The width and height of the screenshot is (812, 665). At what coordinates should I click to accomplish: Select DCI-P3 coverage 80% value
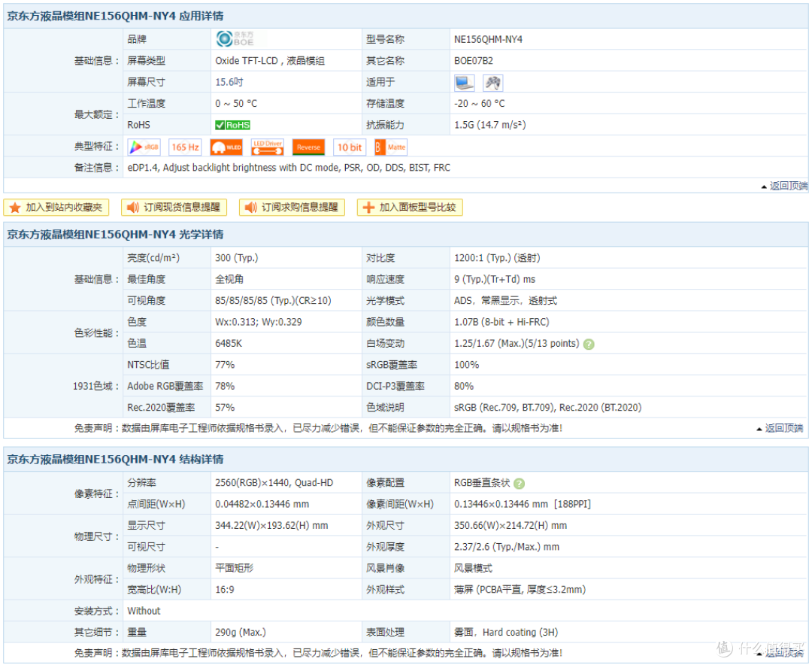pos(464,386)
